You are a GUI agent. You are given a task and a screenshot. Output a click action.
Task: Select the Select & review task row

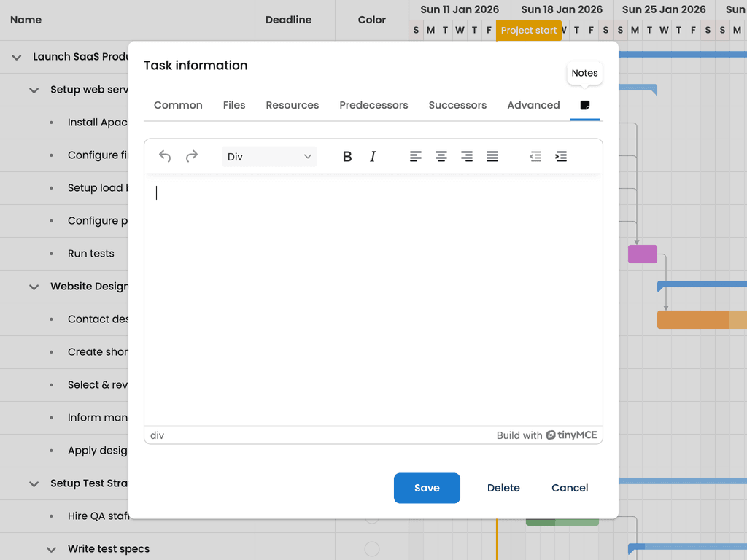click(x=64, y=385)
